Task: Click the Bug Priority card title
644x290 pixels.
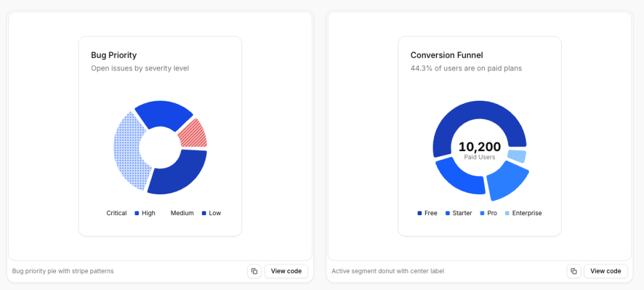Action: (x=114, y=55)
